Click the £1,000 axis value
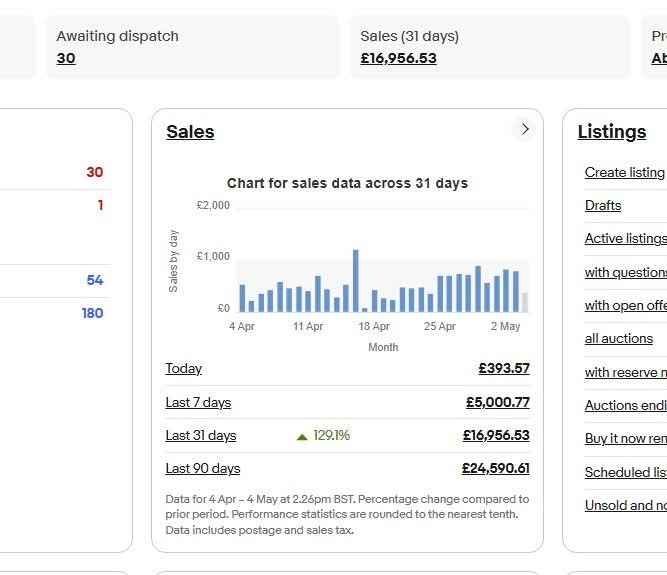Screen dimensions: 667x575 pyautogui.click(x=213, y=256)
